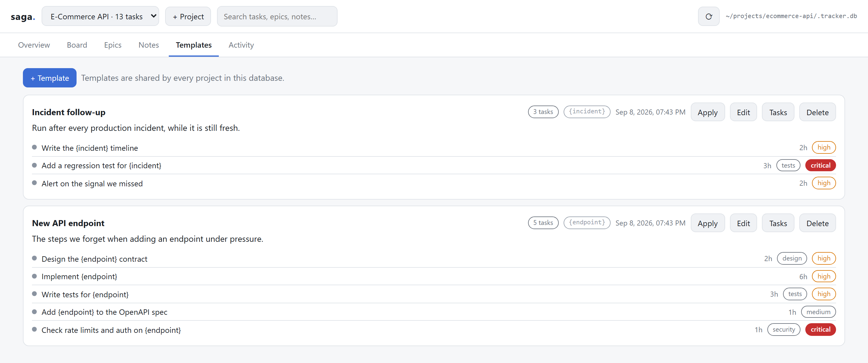Click the Incident follow-up title

[69, 112]
